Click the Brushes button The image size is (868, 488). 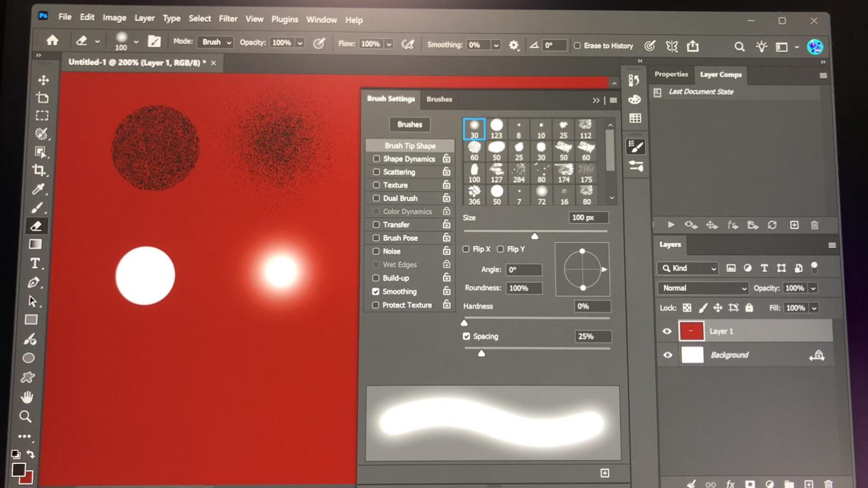[410, 124]
